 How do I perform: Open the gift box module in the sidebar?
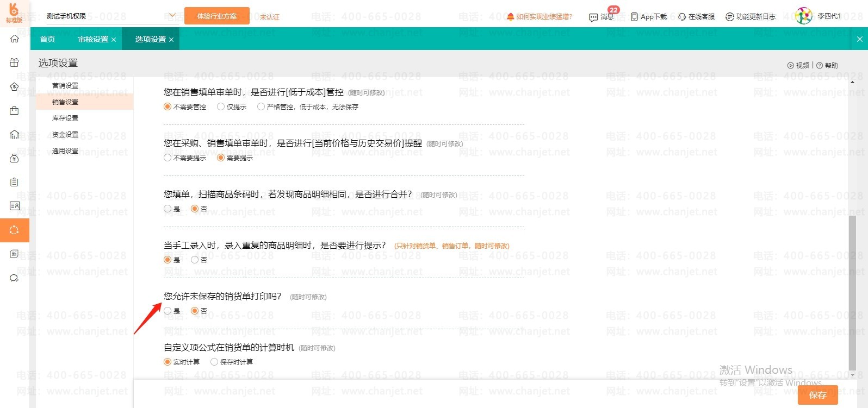tap(15, 62)
